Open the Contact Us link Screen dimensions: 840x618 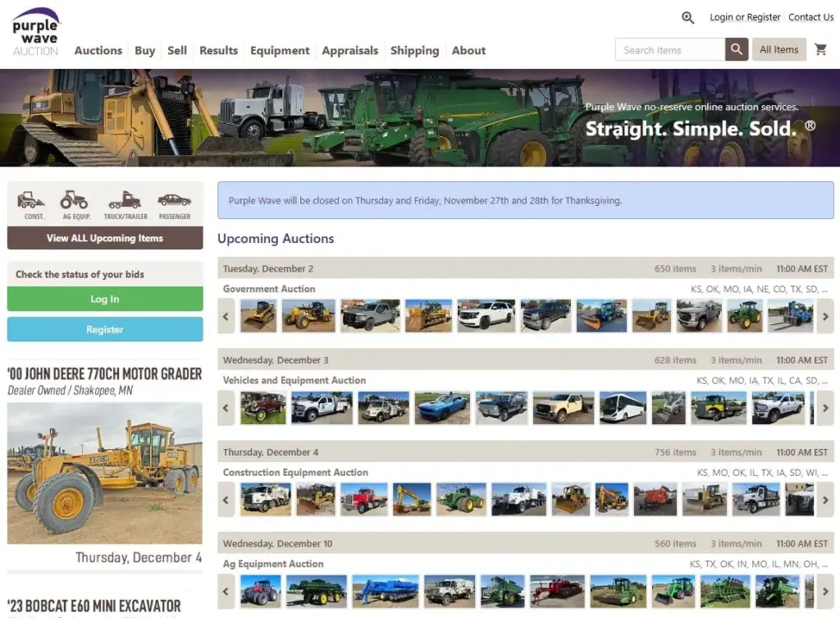coord(810,17)
